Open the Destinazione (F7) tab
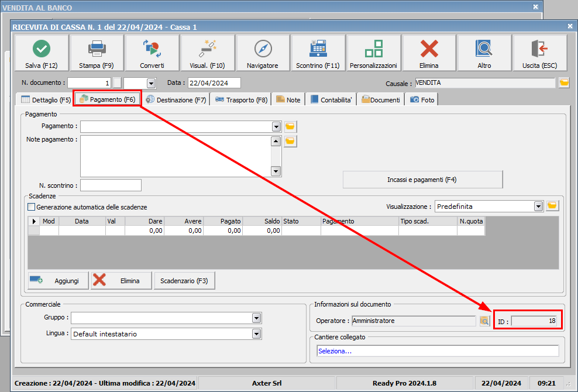Screen dimensions: 578x392 [x=176, y=99]
